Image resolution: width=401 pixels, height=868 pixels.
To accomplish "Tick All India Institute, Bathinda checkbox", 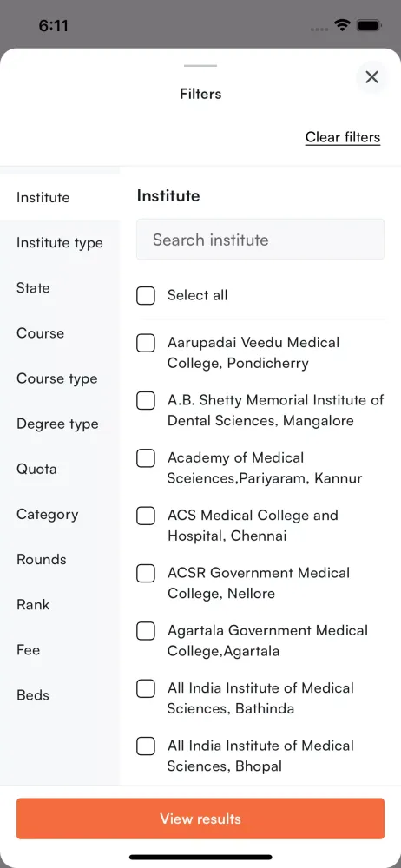I will click(x=146, y=688).
